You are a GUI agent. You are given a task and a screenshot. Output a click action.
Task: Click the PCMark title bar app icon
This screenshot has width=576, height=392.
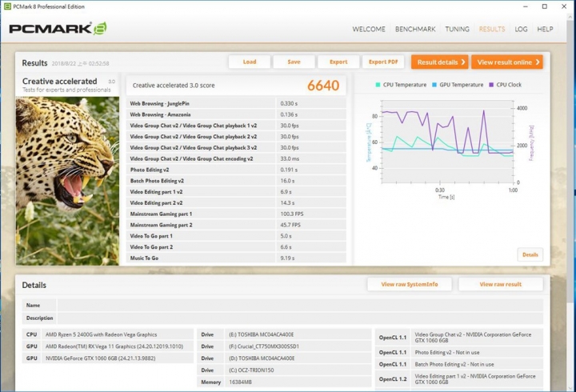7,6
